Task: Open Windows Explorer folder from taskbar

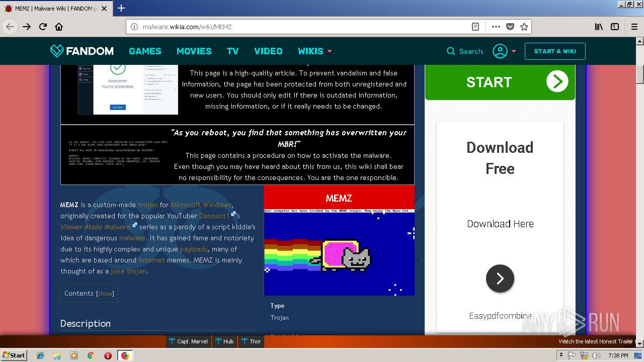Action: [x=57, y=355]
